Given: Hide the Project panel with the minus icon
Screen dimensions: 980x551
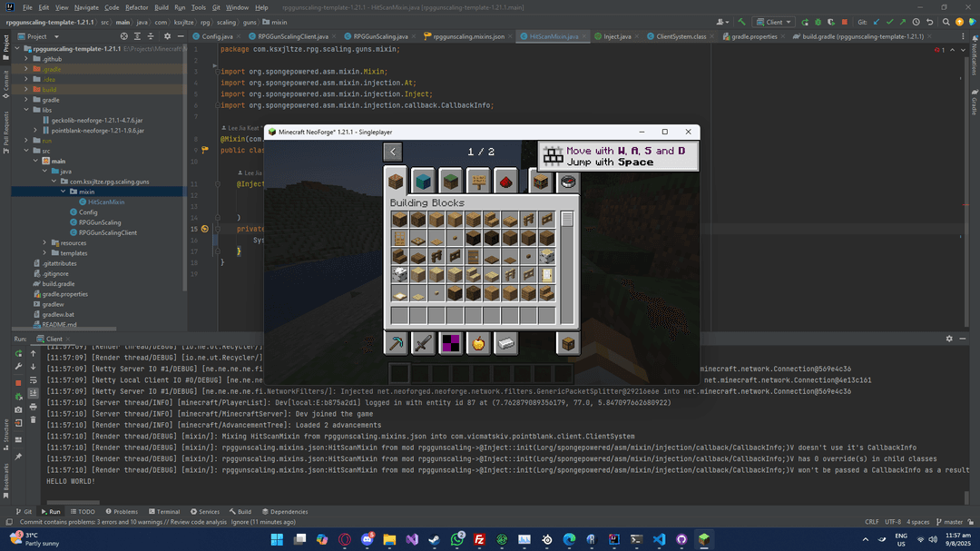Looking at the screenshot, I should point(181,36).
